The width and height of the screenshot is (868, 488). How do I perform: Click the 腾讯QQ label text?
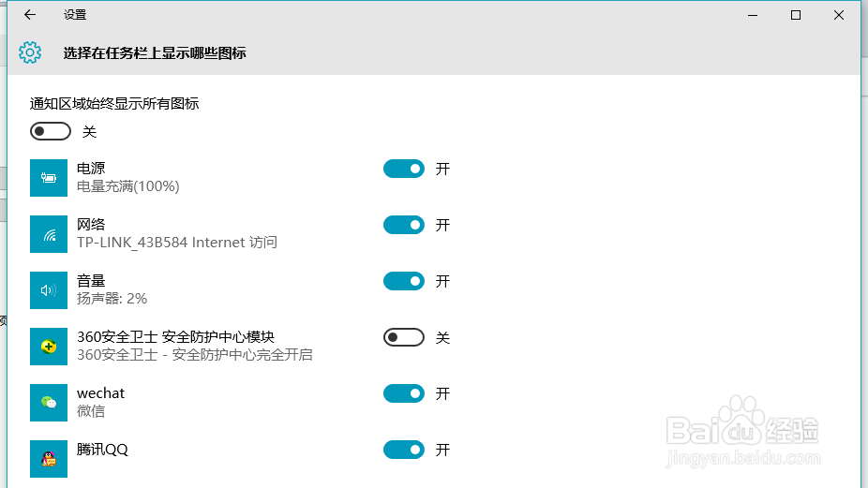pos(102,450)
